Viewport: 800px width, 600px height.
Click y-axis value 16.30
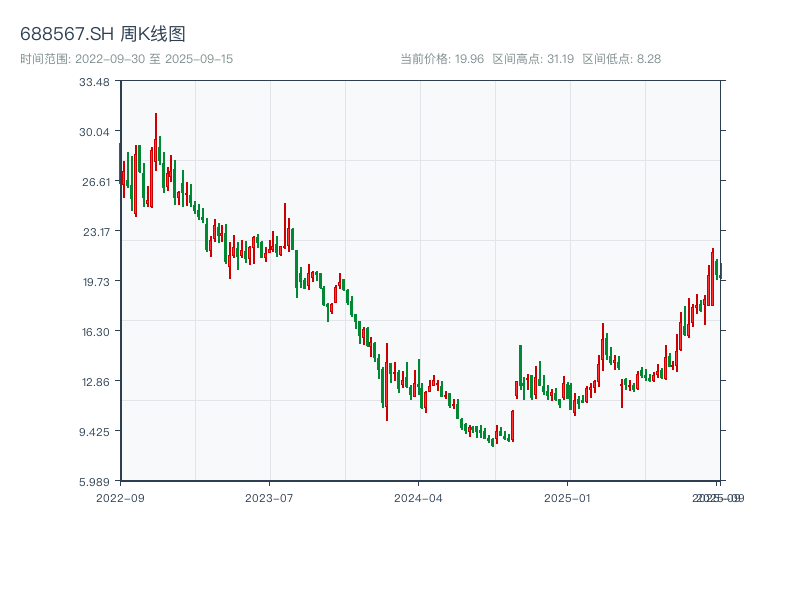(x=96, y=332)
